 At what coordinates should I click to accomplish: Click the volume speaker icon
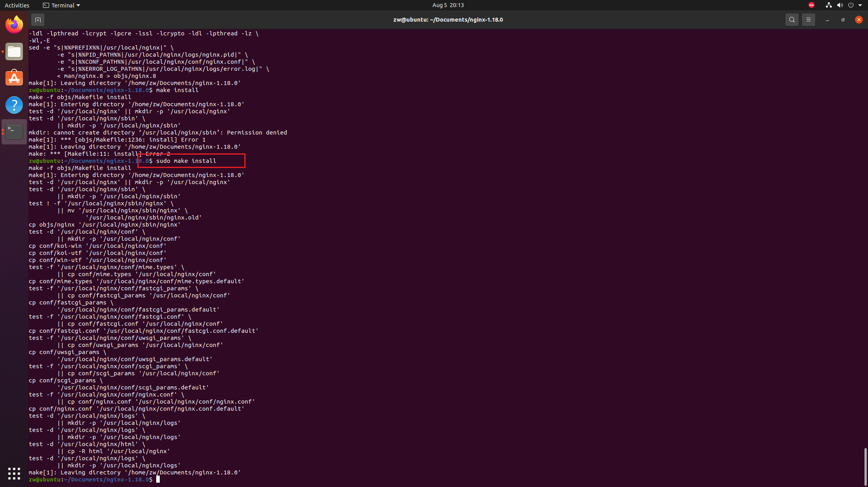pyautogui.click(x=840, y=5)
